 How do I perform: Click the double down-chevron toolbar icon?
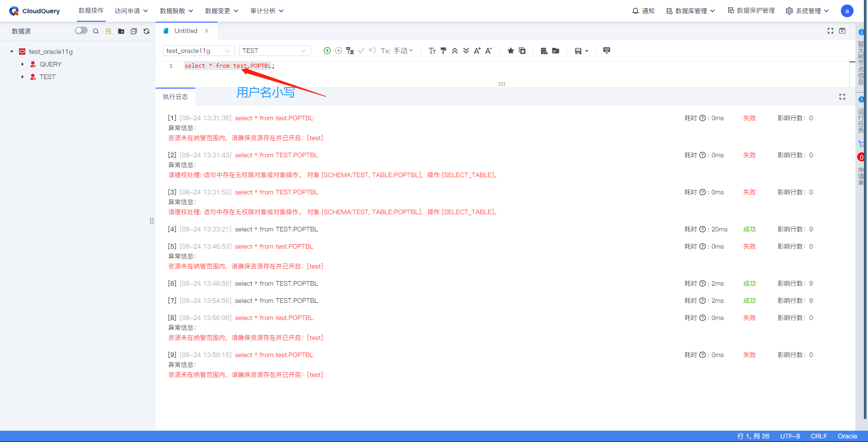[x=466, y=51]
